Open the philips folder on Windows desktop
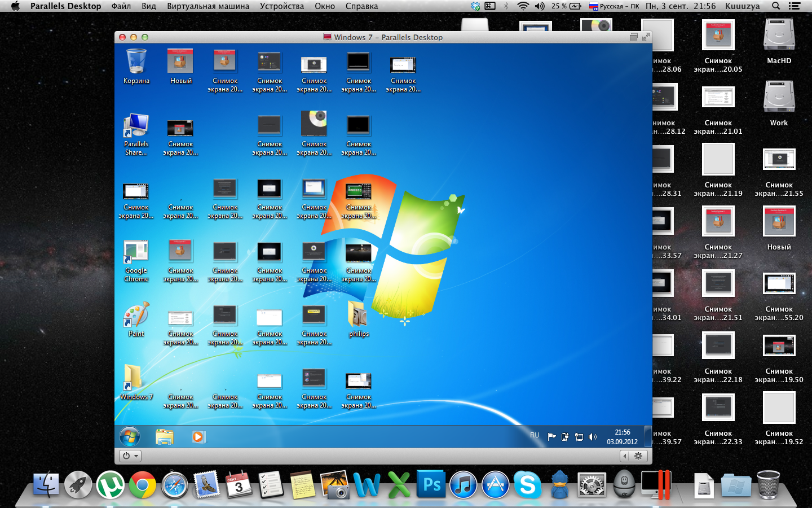This screenshot has width=812, height=508. tap(359, 316)
